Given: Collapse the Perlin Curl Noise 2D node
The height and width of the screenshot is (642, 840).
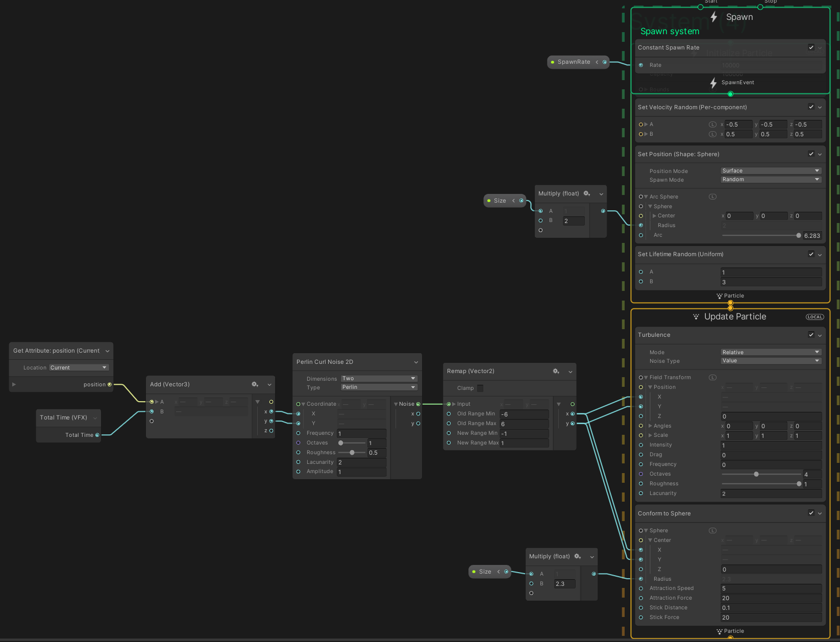Looking at the screenshot, I should point(416,362).
